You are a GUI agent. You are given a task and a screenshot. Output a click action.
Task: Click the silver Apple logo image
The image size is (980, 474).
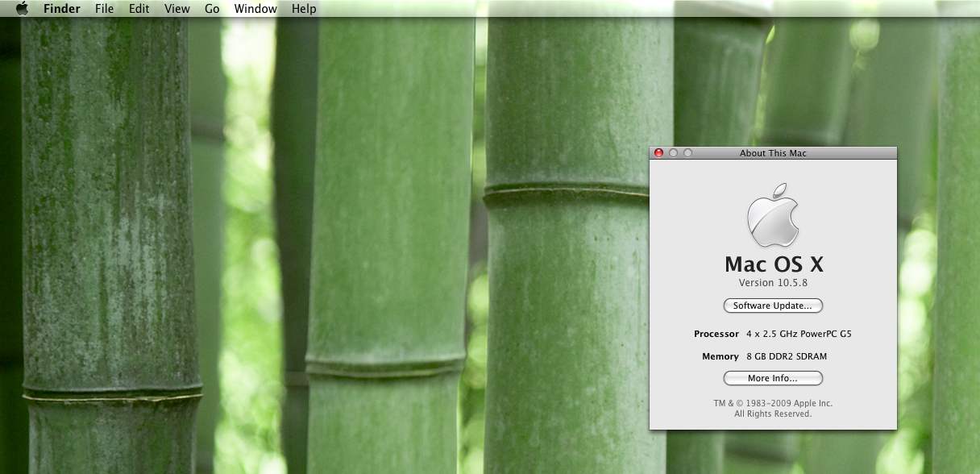773,214
